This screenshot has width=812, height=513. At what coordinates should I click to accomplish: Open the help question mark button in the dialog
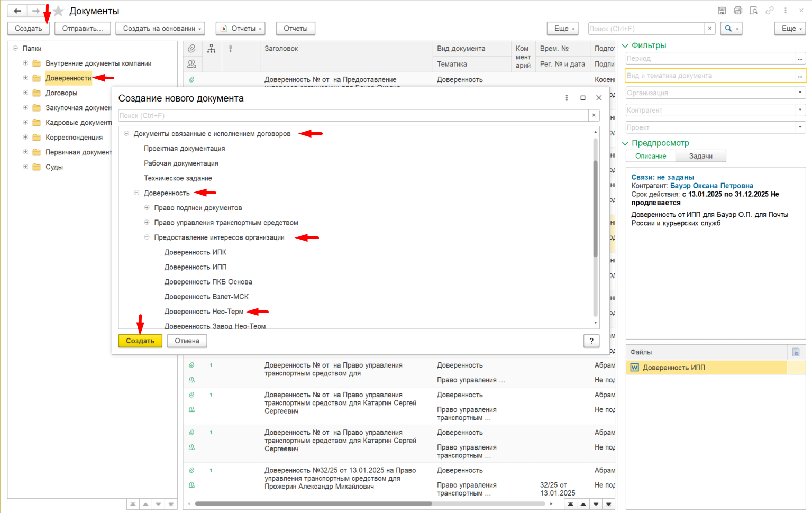tap(591, 341)
